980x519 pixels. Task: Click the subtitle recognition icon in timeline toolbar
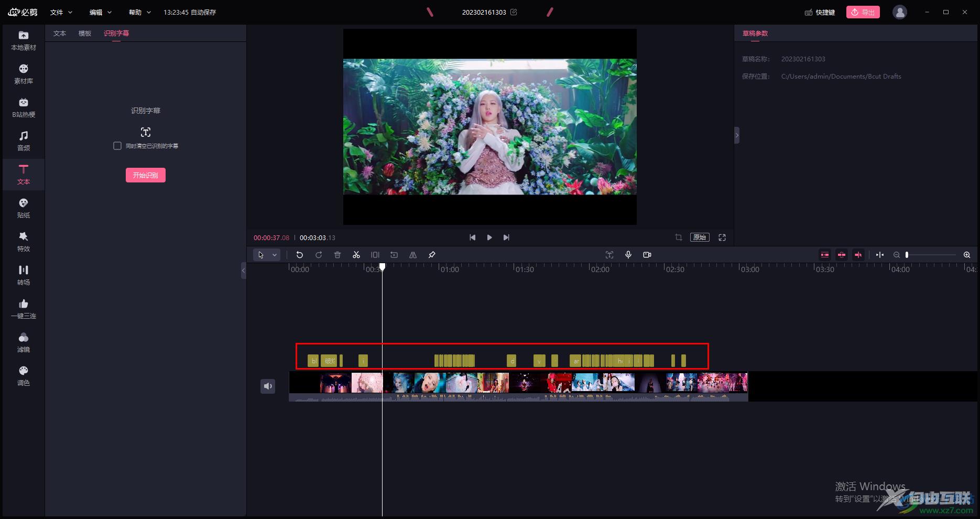609,255
